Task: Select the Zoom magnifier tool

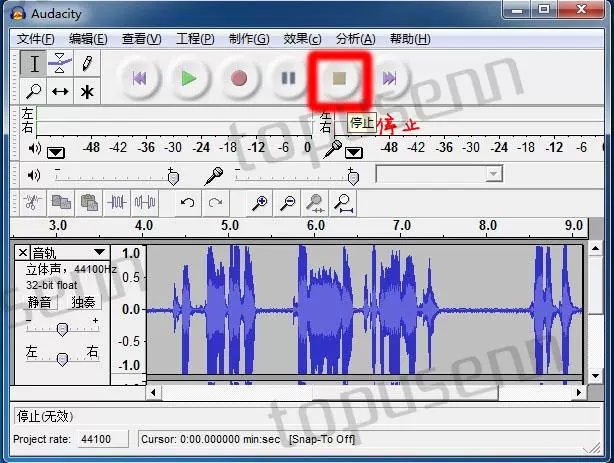Action: [x=34, y=91]
